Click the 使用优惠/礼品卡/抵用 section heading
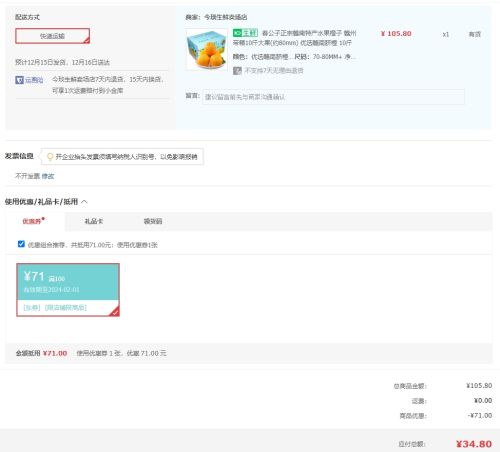This screenshot has width=500, height=452. [x=41, y=202]
